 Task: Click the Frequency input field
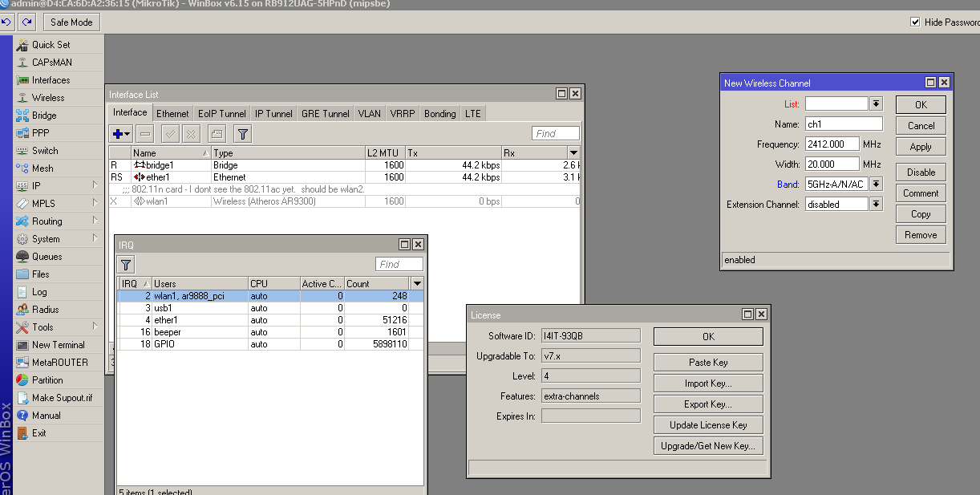click(832, 144)
